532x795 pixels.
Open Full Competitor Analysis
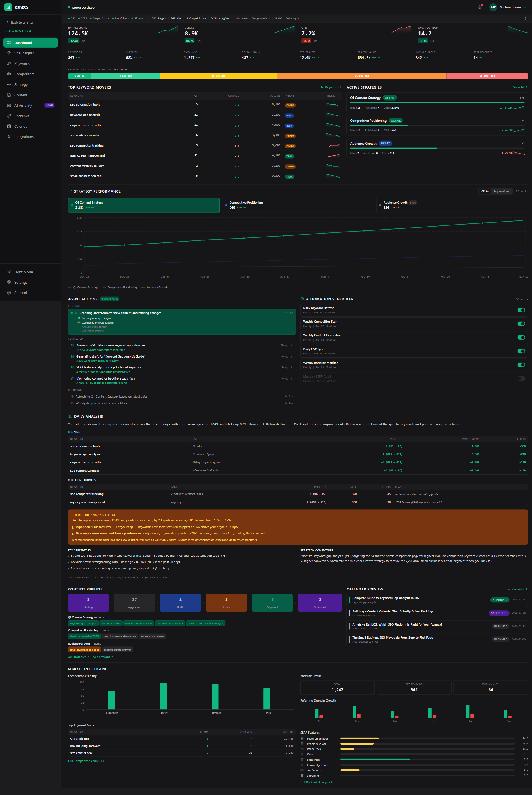(85, 761)
